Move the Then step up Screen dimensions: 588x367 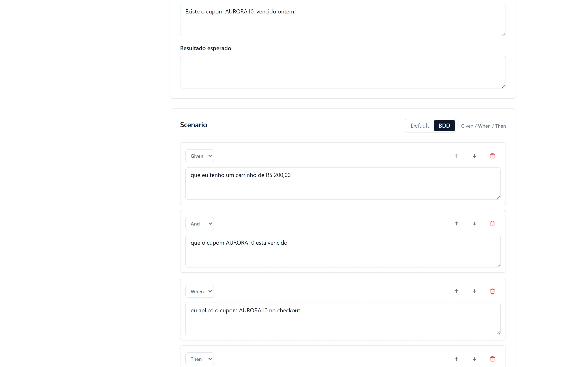[456, 359]
